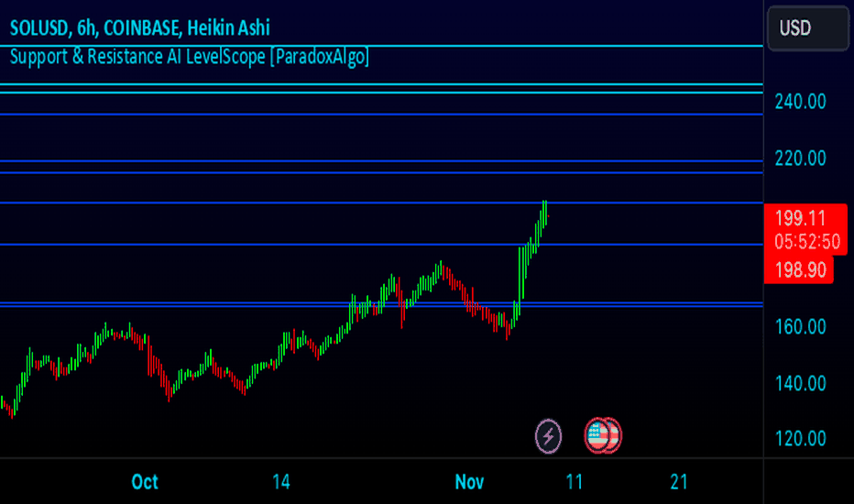Click the 14 date axis label
The width and height of the screenshot is (854, 504).
point(281,482)
